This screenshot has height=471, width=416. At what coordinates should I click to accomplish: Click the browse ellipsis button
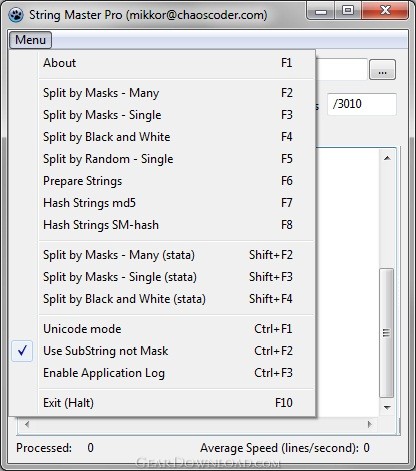382,70
